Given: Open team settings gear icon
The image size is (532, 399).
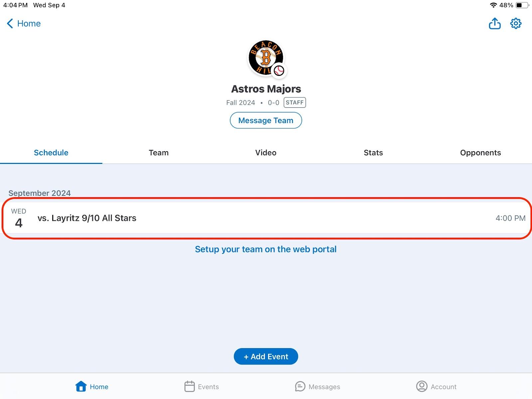Looking at the screenshot, I should pyautogui.click(x=516, y=24).
